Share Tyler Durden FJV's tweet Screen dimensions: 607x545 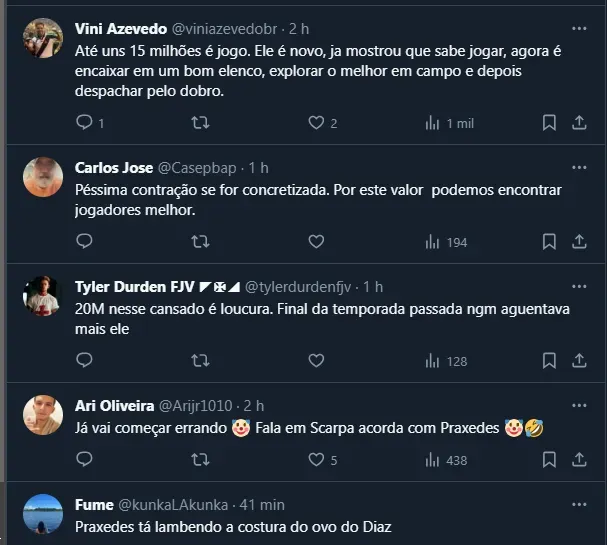(x=579, y=360)
